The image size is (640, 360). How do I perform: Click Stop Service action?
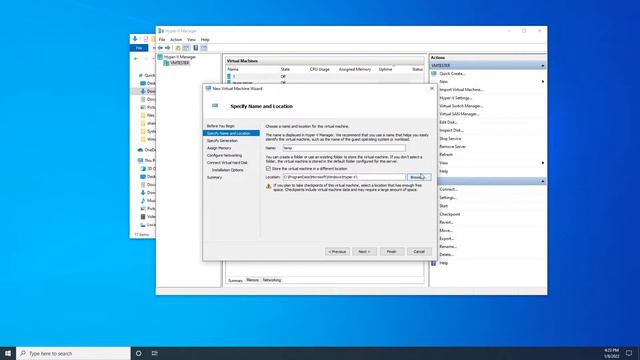pyautogui.click(x=450, y=138)
